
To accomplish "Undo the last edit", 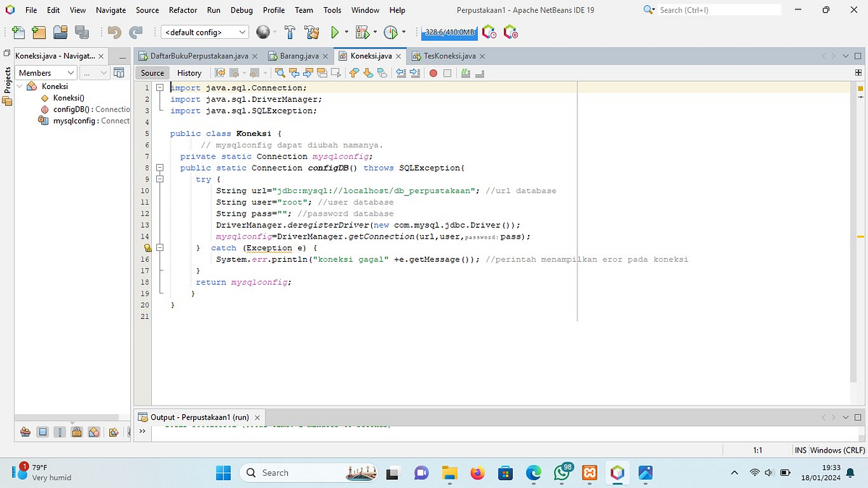I will (114, 32).
